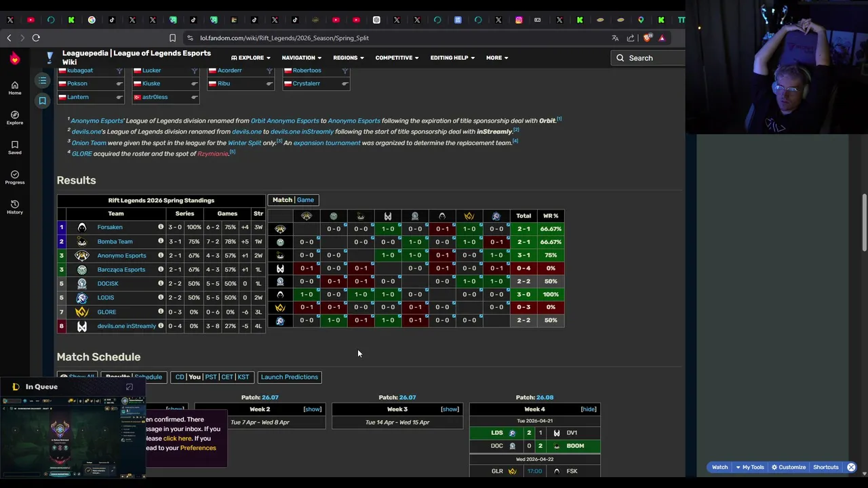Screen dimensions: 868x488
Task: Click the info icon next to LODIS
Action: point(161,298)
